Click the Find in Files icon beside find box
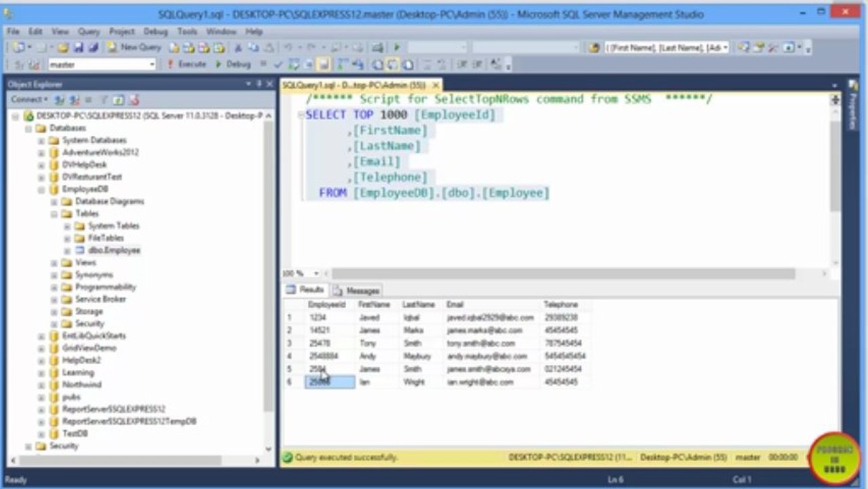Viewport: 868px width, 489px height. point(595,48)
